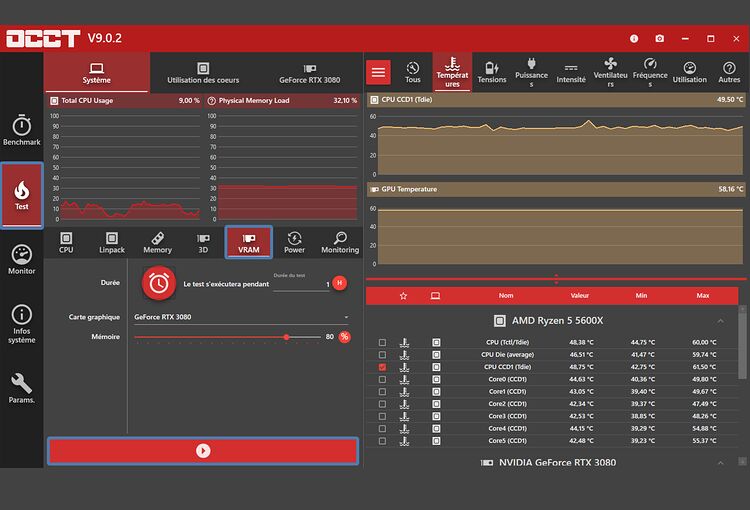Show Utilisation usage sensors
The image size is (750, 510).
click(689, 72)
